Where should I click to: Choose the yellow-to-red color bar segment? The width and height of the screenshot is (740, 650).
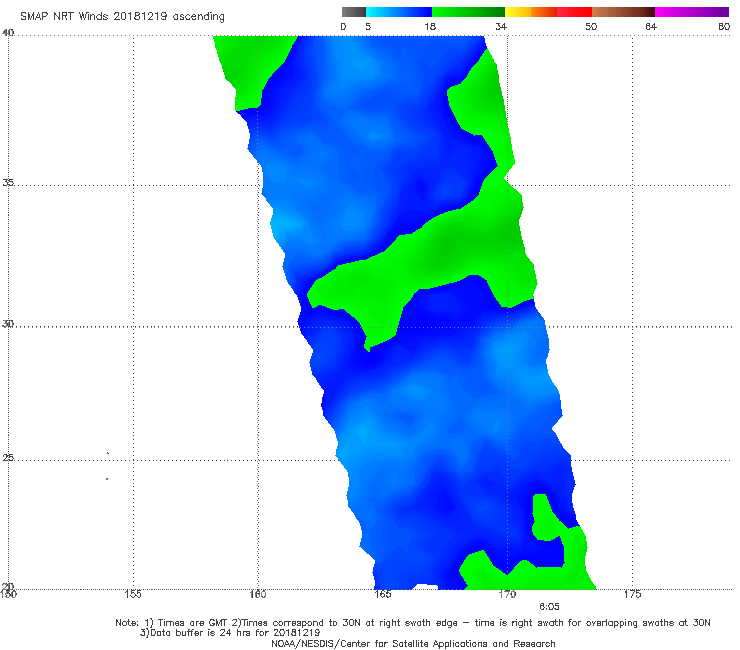[548, 12]
